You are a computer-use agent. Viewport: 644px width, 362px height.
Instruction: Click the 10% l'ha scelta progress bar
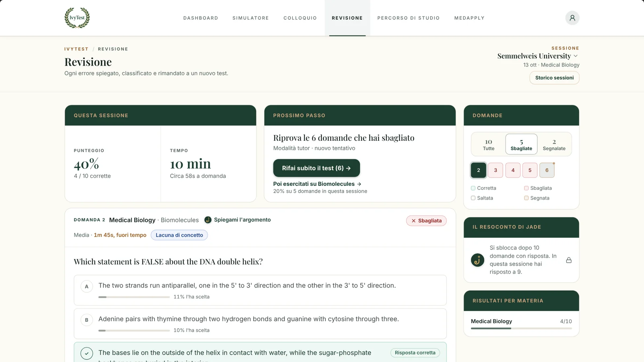(x=134, y=330)
